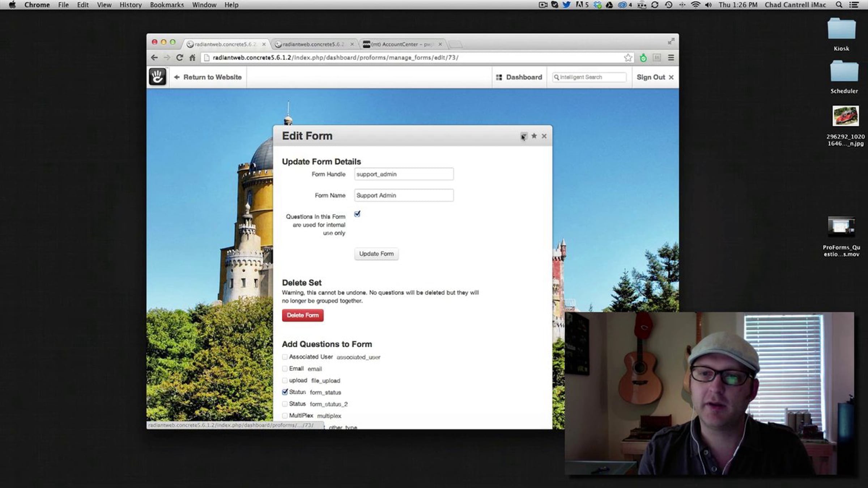This screenshot has width=868, height=488.
Task: Click the red Delete Form button
Action: [303, 315]
